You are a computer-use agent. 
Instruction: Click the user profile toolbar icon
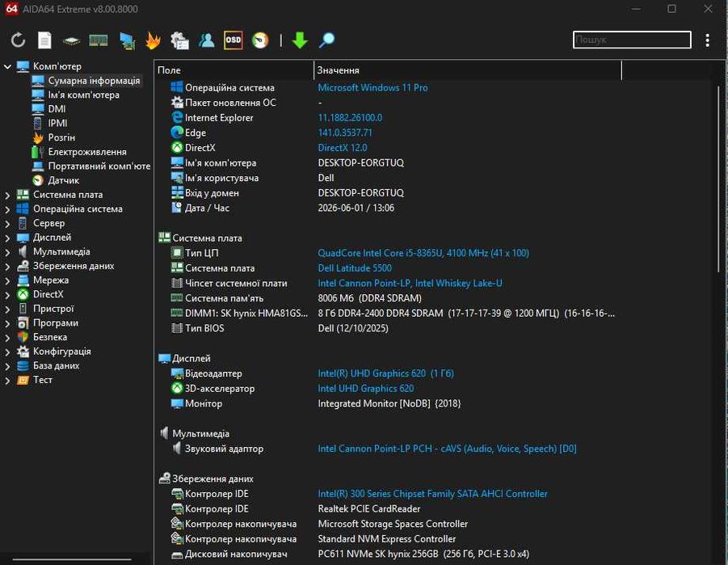tap(207, 40)
